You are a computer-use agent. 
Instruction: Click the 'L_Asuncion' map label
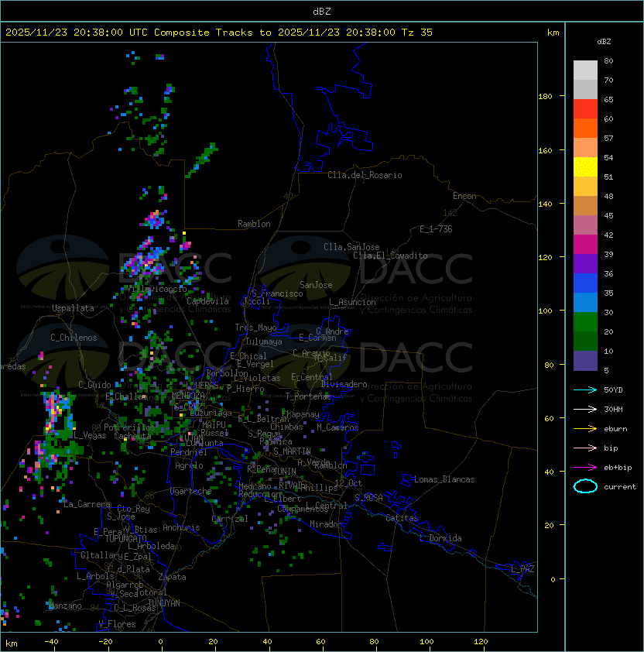352,302
